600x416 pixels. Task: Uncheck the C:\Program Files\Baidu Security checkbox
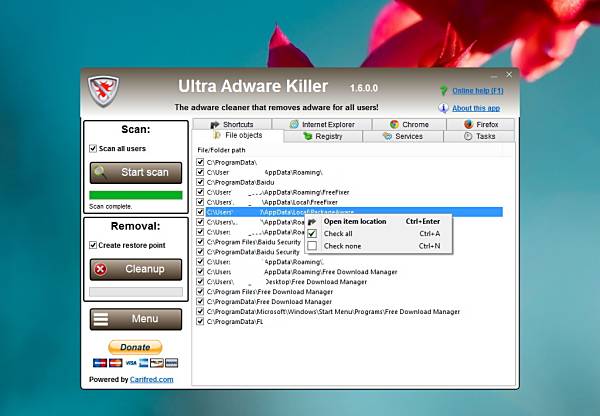(x=200, y=242)
